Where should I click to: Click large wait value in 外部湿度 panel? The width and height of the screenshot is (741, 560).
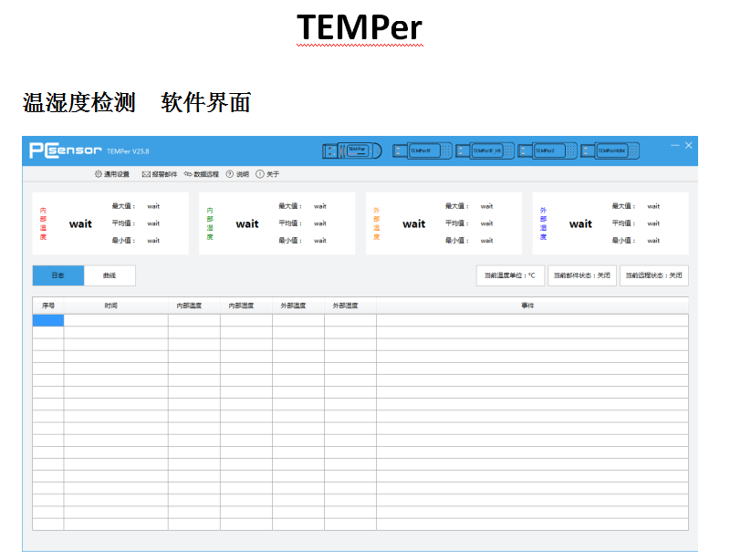[x=580, y=223]
